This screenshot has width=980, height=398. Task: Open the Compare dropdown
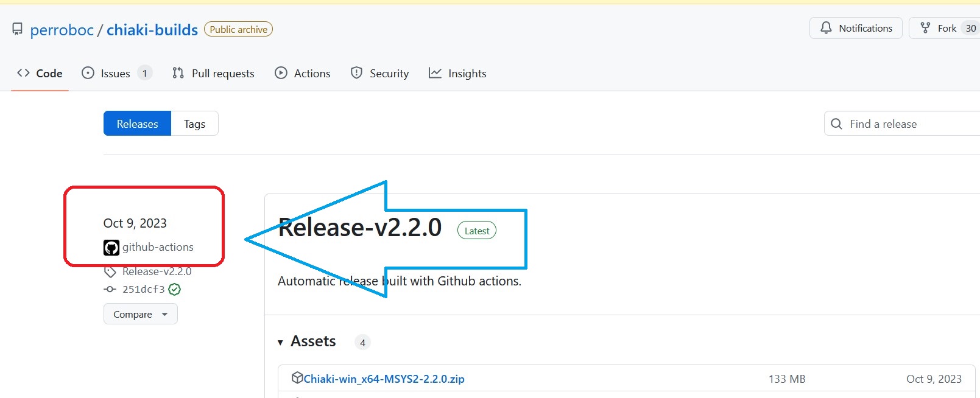[140, 314]
